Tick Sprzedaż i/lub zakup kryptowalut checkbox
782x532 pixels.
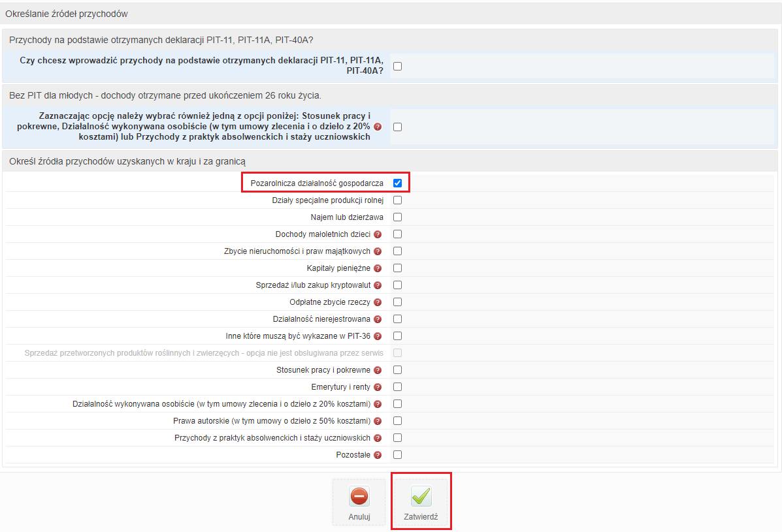pos(397,285)
